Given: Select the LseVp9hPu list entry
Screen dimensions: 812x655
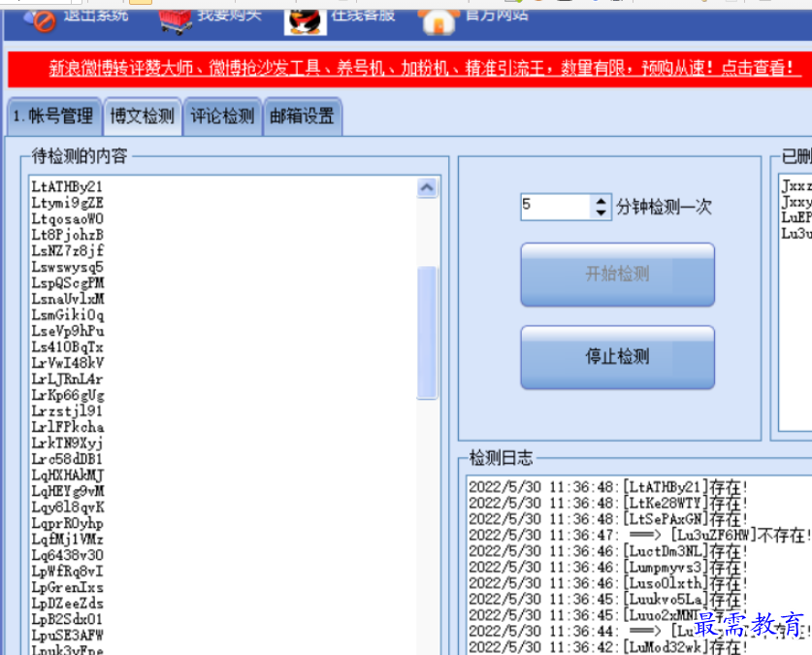Looking at the screenshot, I should (x=68, y=332).
